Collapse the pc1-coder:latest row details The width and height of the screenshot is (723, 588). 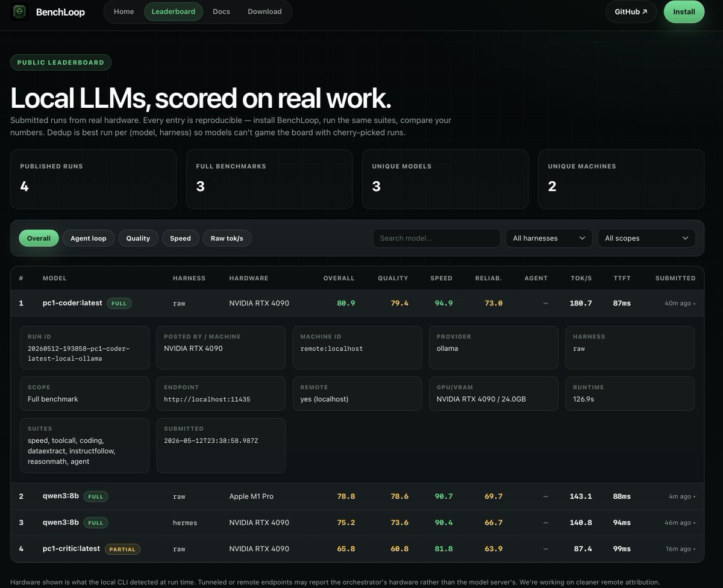pos(357,303)
